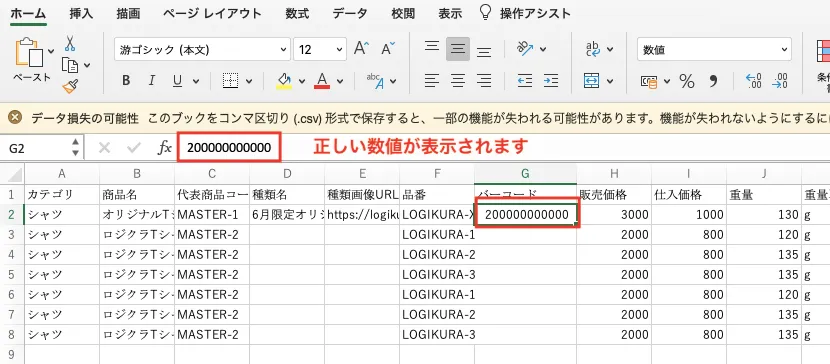
Task: Click the text orientation icon
Action: (525, 49)
